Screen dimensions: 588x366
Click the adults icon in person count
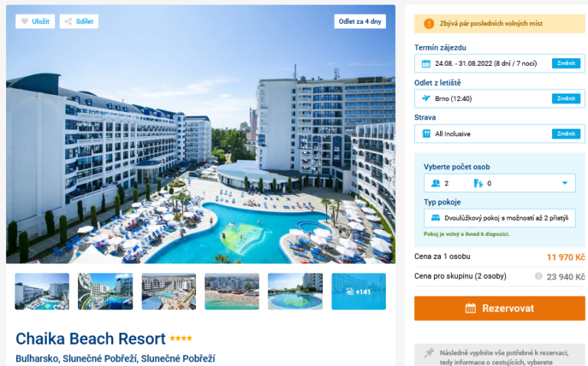coord(436,183)
